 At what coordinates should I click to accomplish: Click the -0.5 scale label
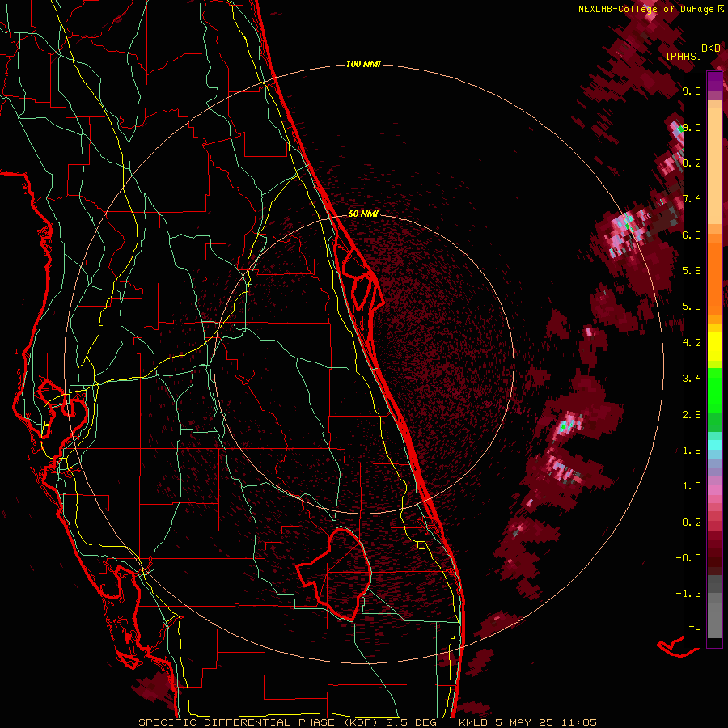pos(688,558)
